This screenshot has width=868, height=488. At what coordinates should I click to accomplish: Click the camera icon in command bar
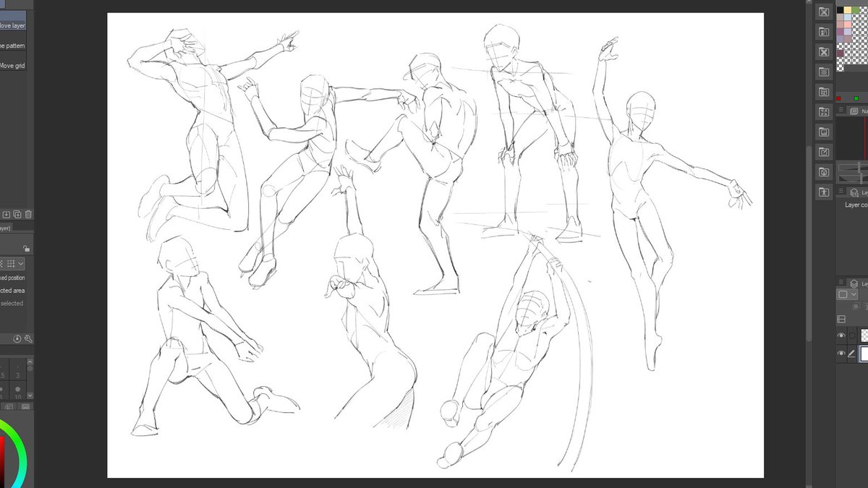(x=824, y=171)
